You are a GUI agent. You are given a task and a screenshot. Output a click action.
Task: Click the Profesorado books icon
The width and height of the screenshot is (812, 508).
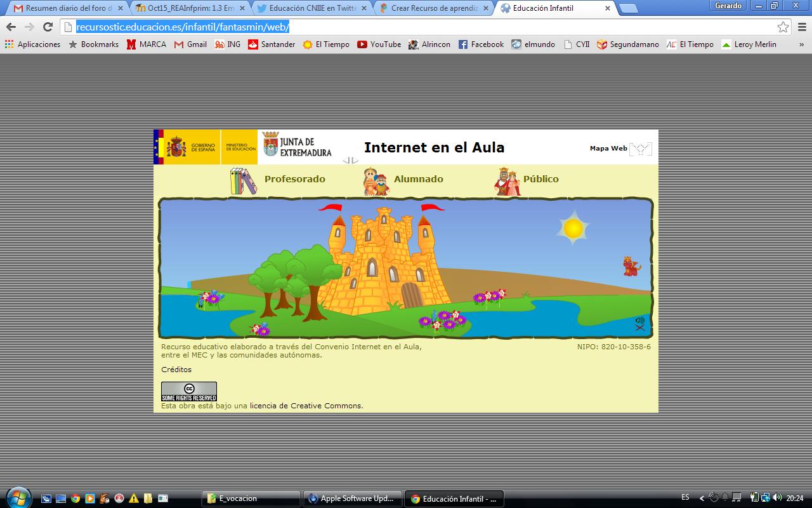click(x=243, y=181)
